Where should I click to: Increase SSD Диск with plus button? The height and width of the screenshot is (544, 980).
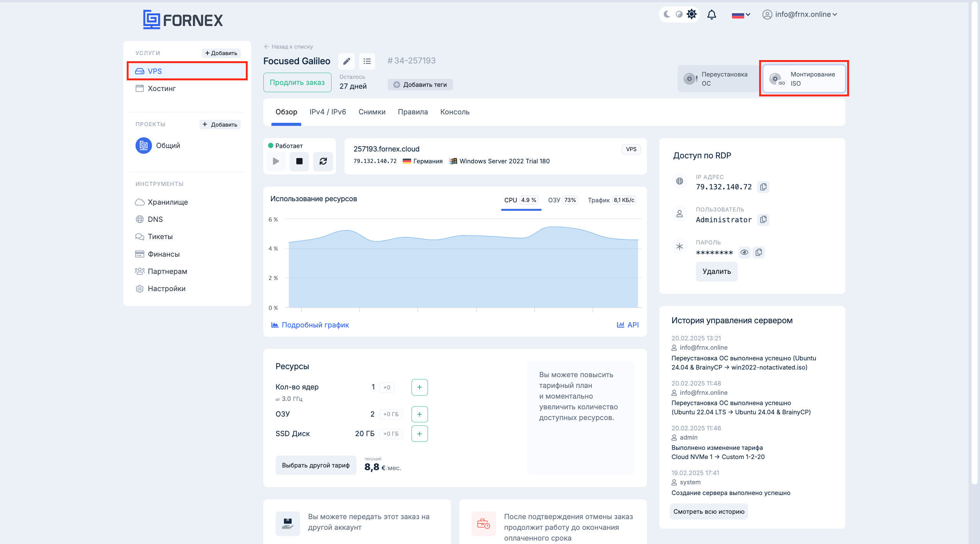[420, 434]
